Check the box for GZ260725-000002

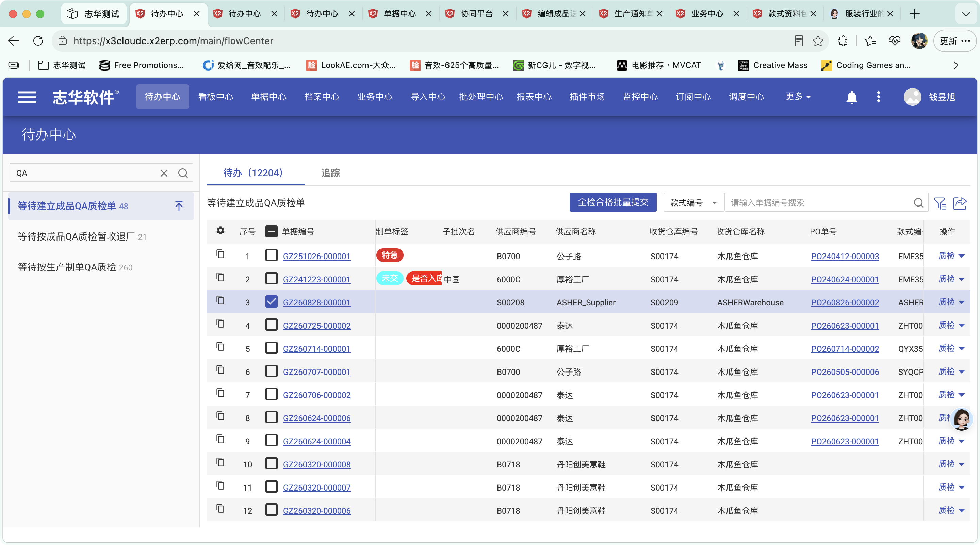(x=271, y=325)
